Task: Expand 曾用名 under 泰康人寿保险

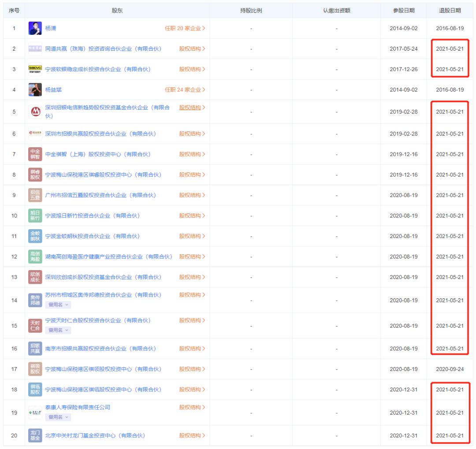Action: coord(59,417)
